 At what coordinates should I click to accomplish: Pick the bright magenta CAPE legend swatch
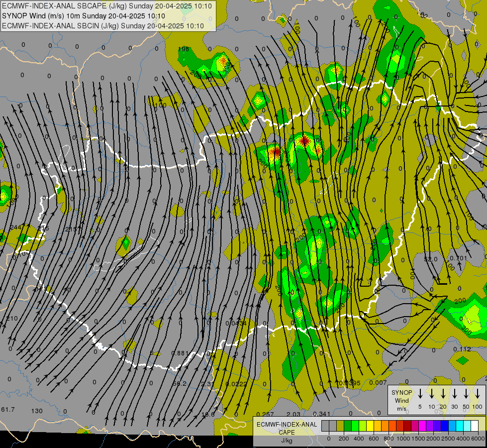[x=423, y=426]
